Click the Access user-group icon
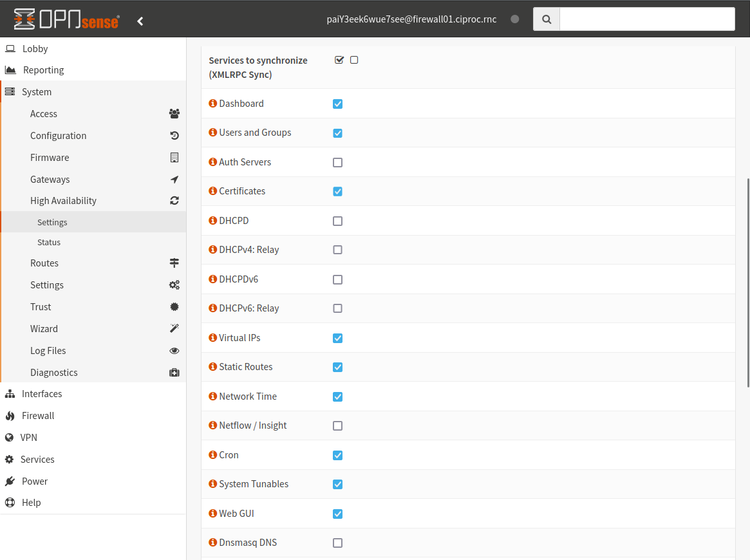Viewport: 750px width, 560px height. click(x=174, y=113)
